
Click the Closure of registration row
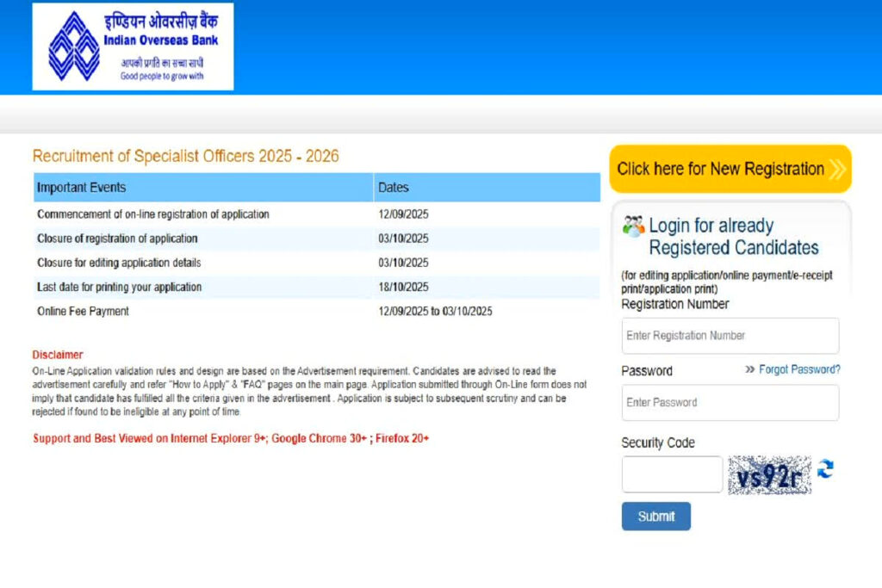[117, 238]
